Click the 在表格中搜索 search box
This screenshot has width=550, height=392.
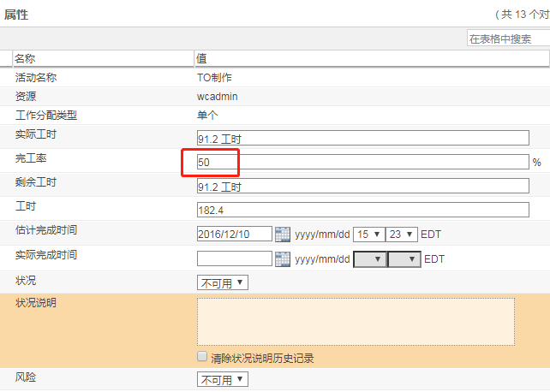508,39
